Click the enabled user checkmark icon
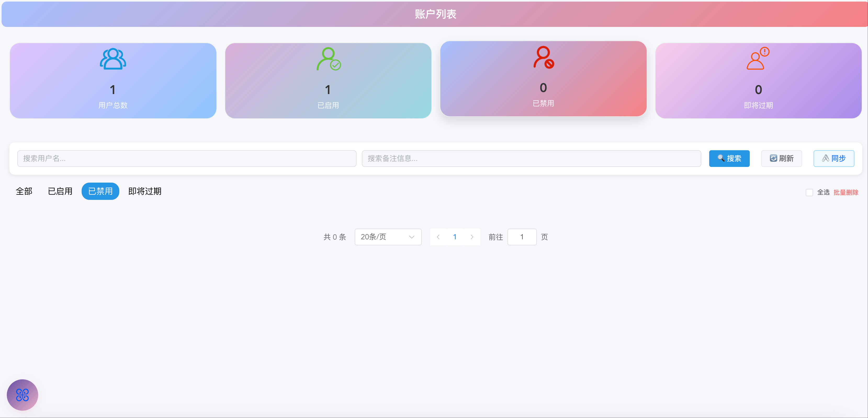The height and width of the screenshot is (418, 868). click(329, 59)
